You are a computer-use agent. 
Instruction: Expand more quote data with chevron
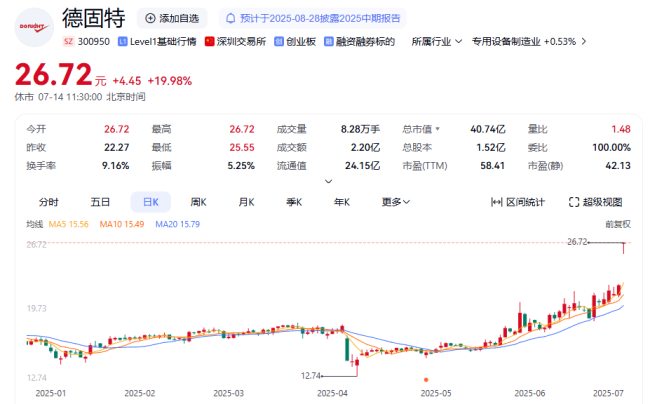click(x=328, y=181)
